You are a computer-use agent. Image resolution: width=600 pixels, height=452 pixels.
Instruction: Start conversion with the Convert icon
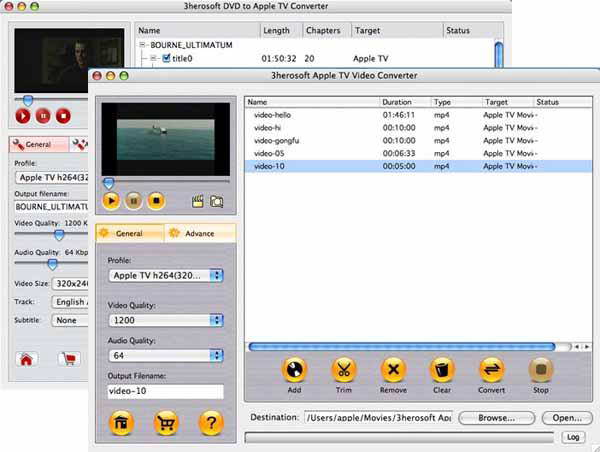[491, 371]
